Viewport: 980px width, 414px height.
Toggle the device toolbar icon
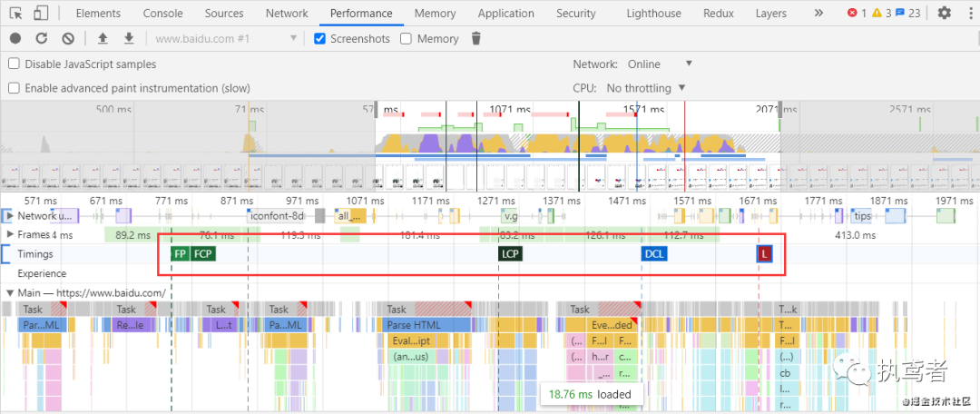(41, 13)
